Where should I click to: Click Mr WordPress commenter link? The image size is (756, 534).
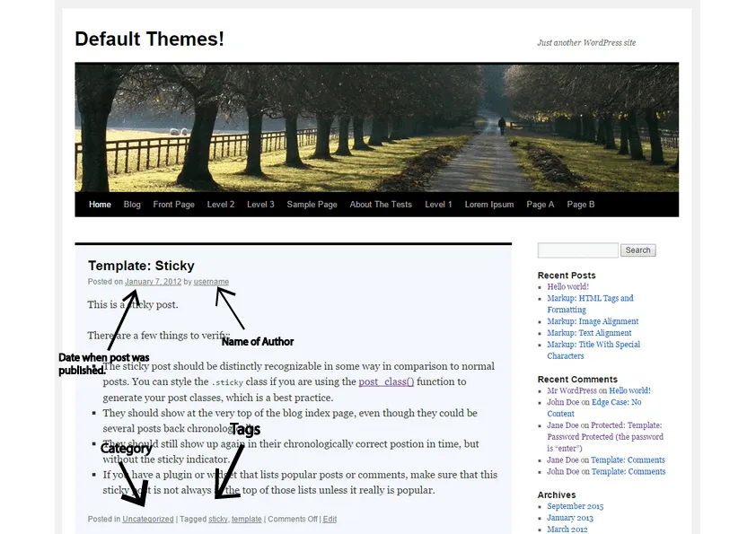click(572, 390)
